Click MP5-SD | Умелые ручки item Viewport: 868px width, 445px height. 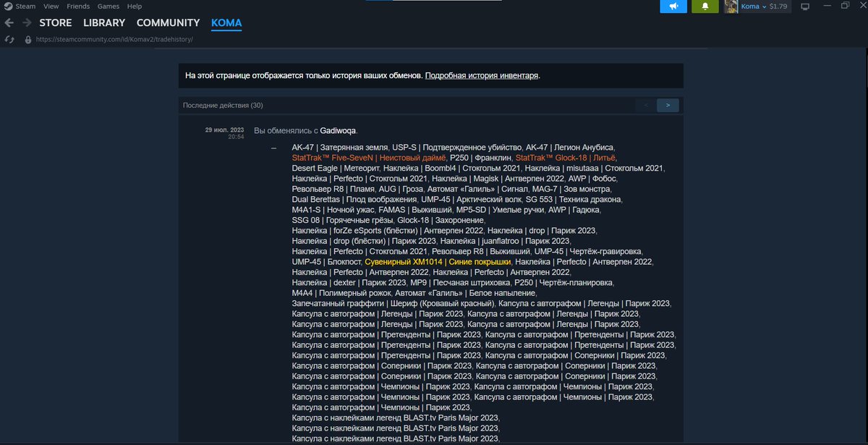[500, 210]
